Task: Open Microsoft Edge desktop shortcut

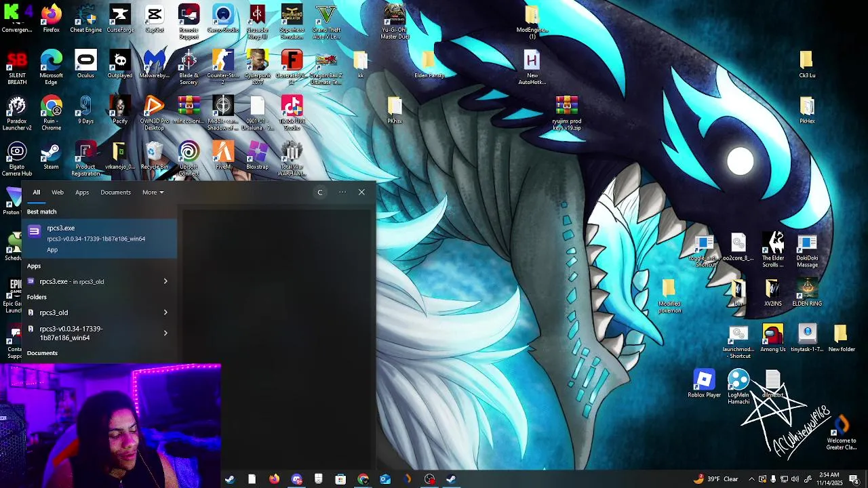Action: coord(51,68)
